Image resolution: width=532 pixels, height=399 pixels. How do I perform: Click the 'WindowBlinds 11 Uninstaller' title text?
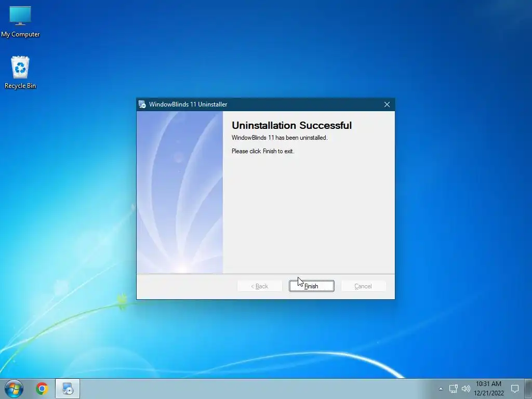tap(188, 104)
